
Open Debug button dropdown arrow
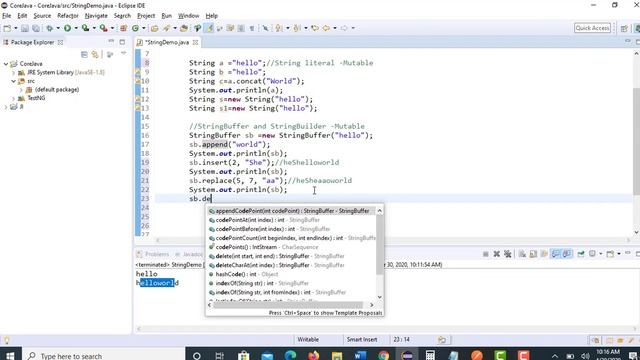[58, 28]
